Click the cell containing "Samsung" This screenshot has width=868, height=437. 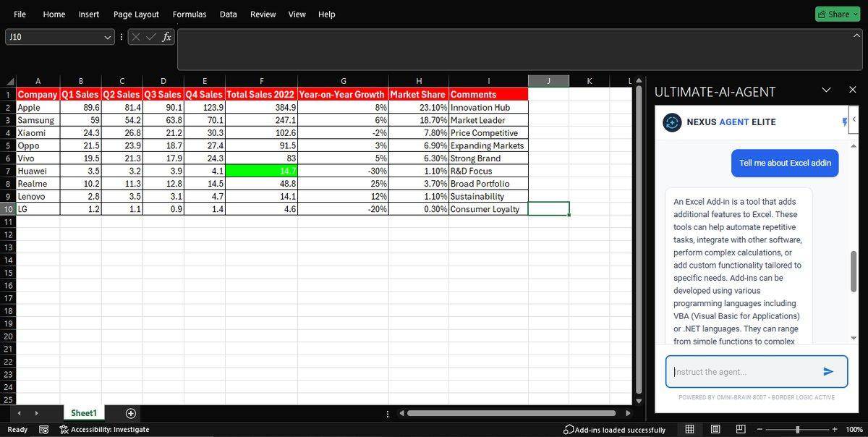38,120
